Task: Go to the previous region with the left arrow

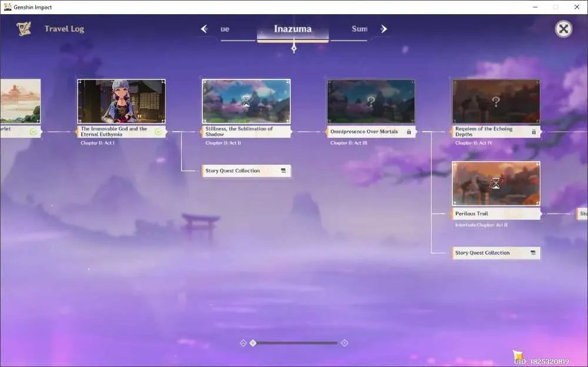Action: point(204,29)
